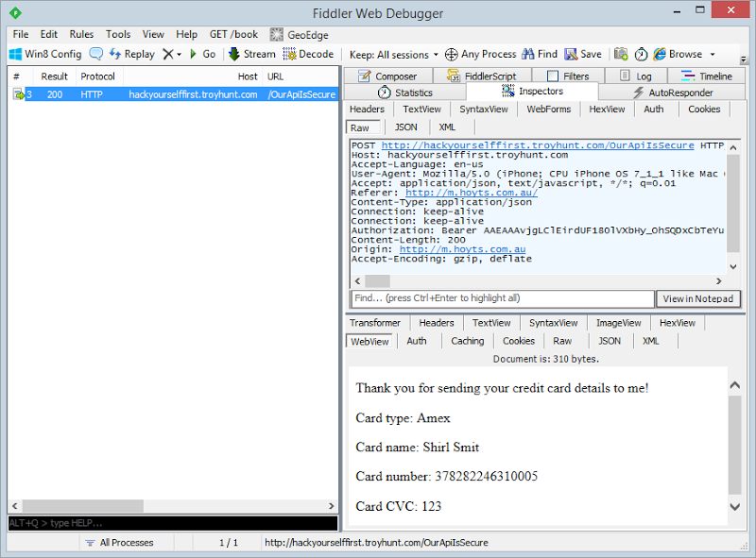Click the View in Notepad button

pos(697,298)
